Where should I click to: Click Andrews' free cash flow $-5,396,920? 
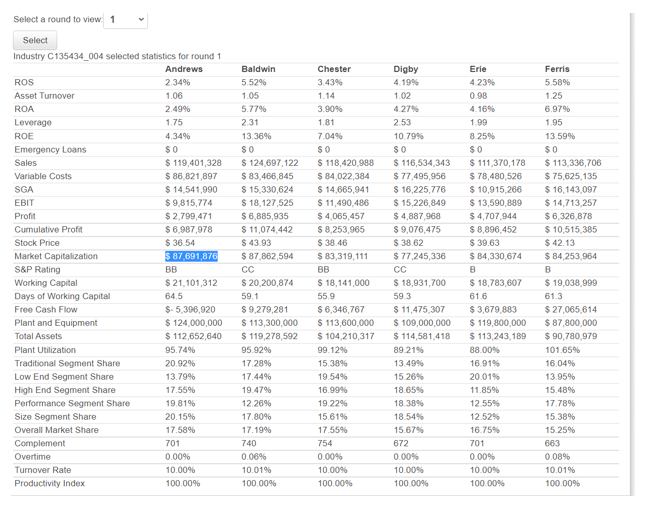coord(190,309)
